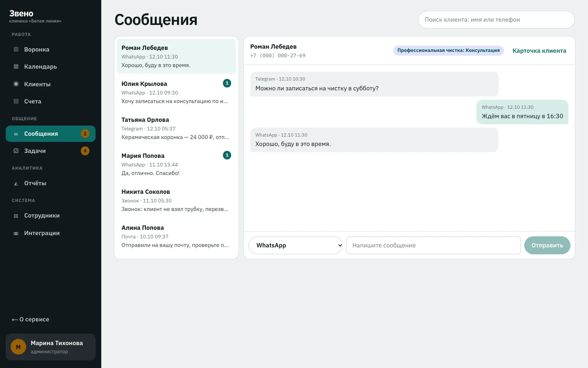Click the Напишите сообщение input field
Screen dimensions: 588x368
click(433, 245)
